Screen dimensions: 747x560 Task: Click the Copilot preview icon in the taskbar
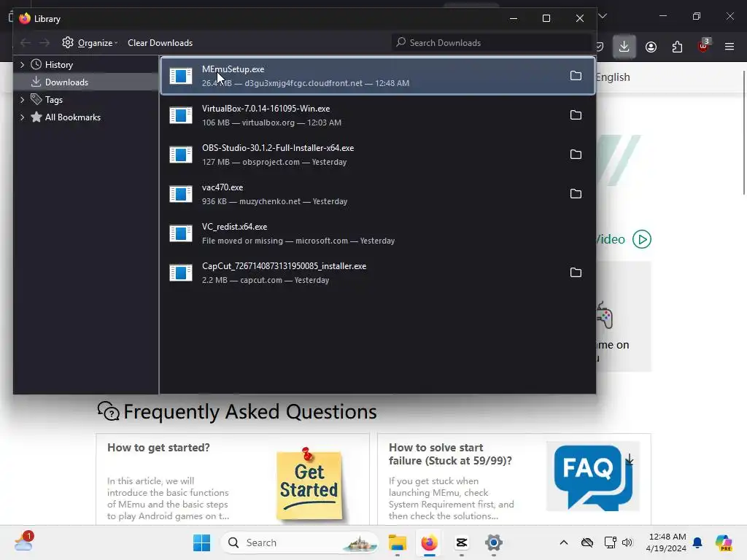click(724, 542)
